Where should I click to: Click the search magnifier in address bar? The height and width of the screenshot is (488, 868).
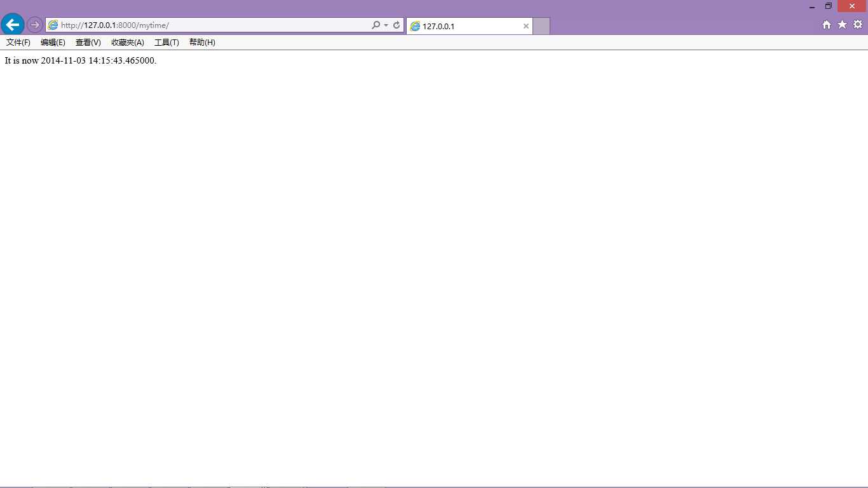coord(376,25)
